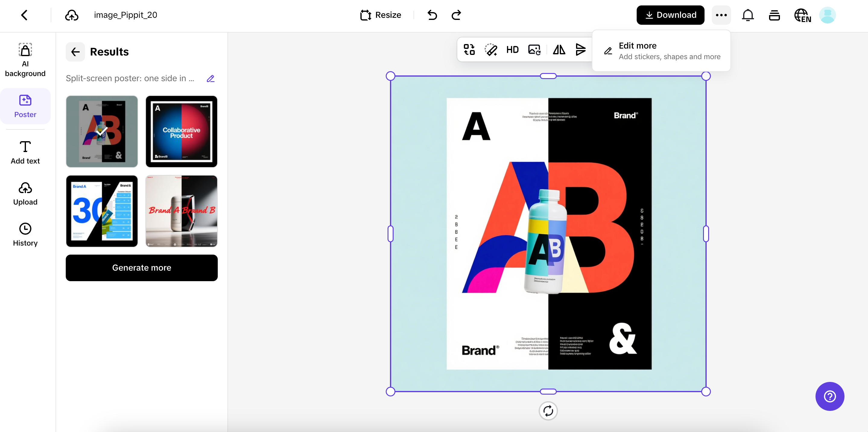Open the more options menu
868x432 pixels.
tap(721, 15)
